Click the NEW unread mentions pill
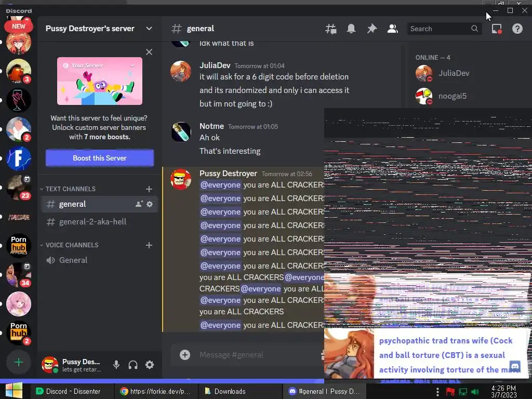Viewport: 532px width, 399px height. [x=18, y=26]
